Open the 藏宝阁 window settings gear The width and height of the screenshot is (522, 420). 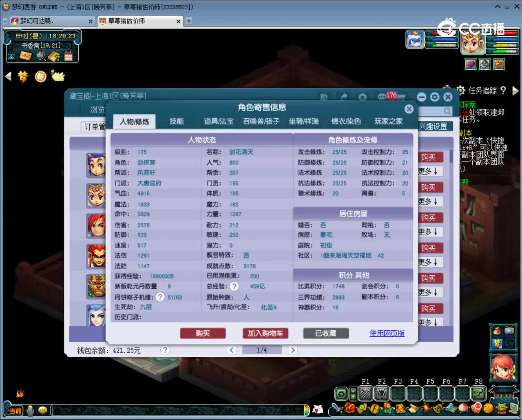[x=435, y=97]
